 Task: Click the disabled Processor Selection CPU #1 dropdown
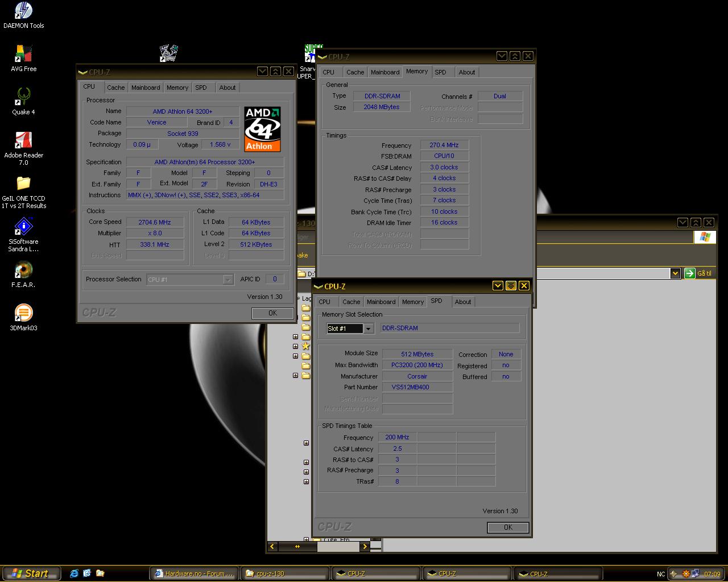pyautogui.click(x=190, y=280)
